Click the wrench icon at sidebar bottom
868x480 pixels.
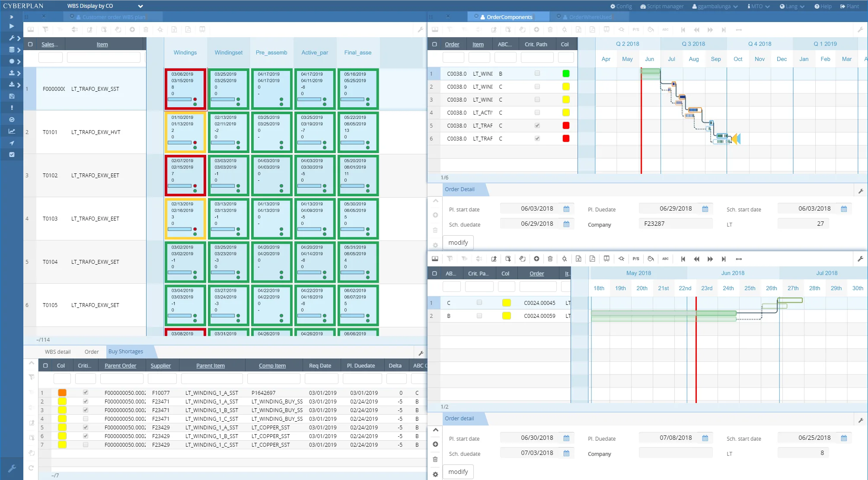point(12,468)
